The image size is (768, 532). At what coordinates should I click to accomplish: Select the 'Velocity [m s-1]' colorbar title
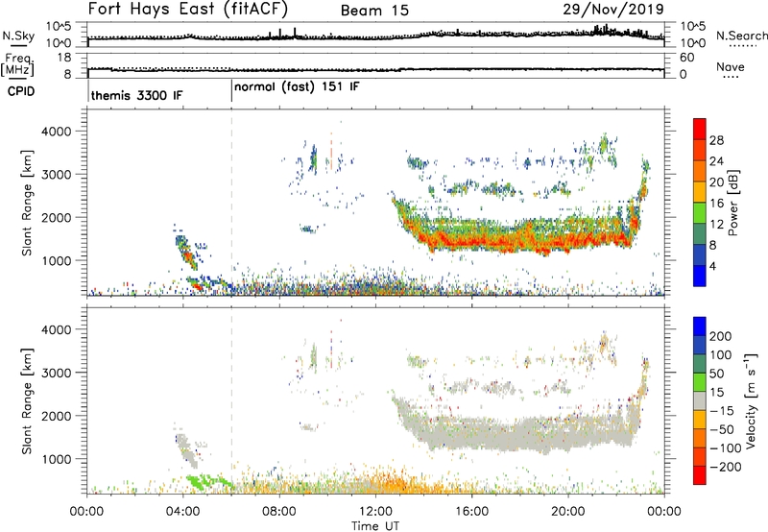(x=751, y=400)
